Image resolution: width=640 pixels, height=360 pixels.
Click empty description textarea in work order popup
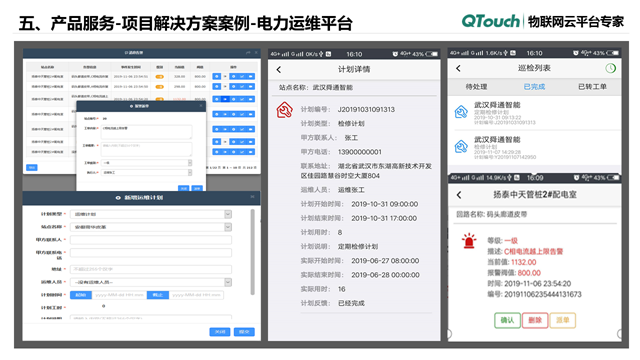click(x=147, y=149)
